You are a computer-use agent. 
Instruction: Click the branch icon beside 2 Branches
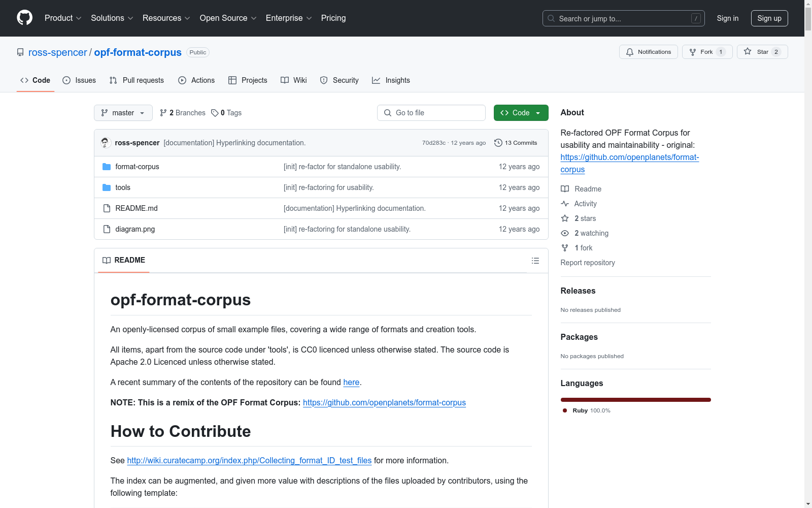coord(163,113)
